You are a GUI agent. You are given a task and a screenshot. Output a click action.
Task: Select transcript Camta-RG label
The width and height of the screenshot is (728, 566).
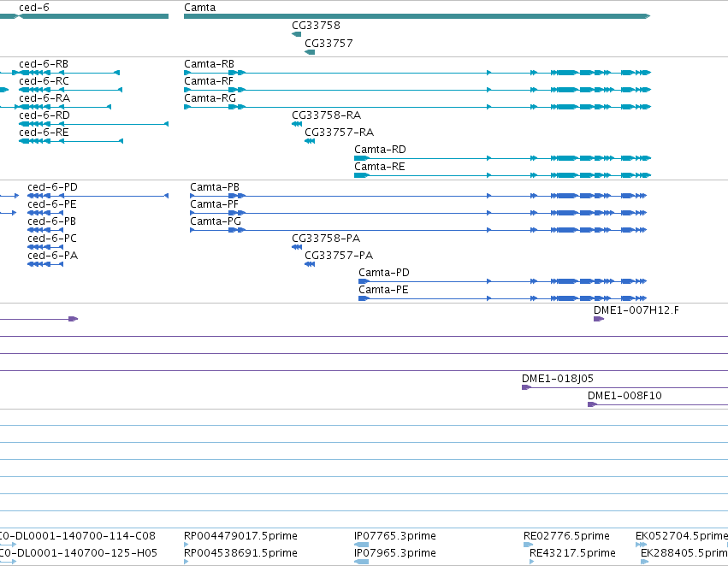pyautogui.click(x=210, y=97)
